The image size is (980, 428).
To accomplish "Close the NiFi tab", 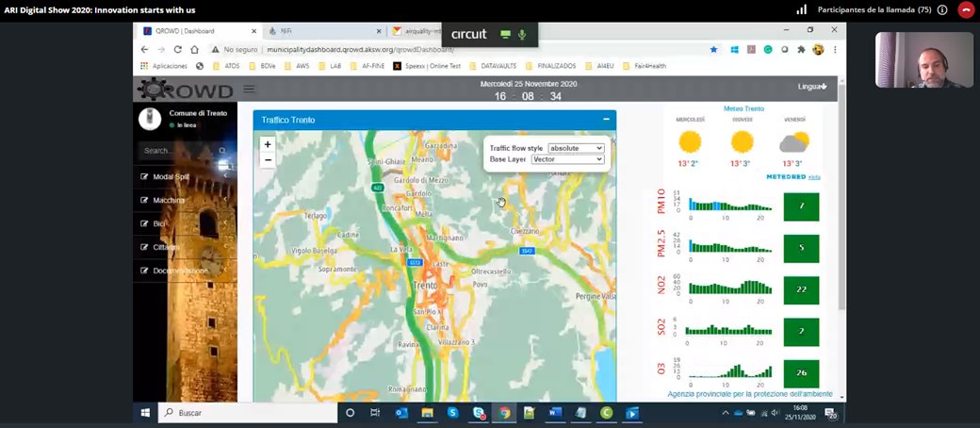I will pyautogui.click(x=379, y=31).
